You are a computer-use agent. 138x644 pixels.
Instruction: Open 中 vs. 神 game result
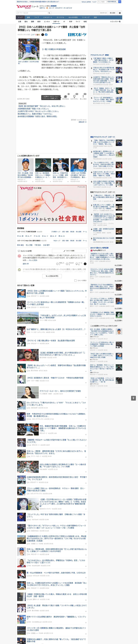(x=20, y=236)
